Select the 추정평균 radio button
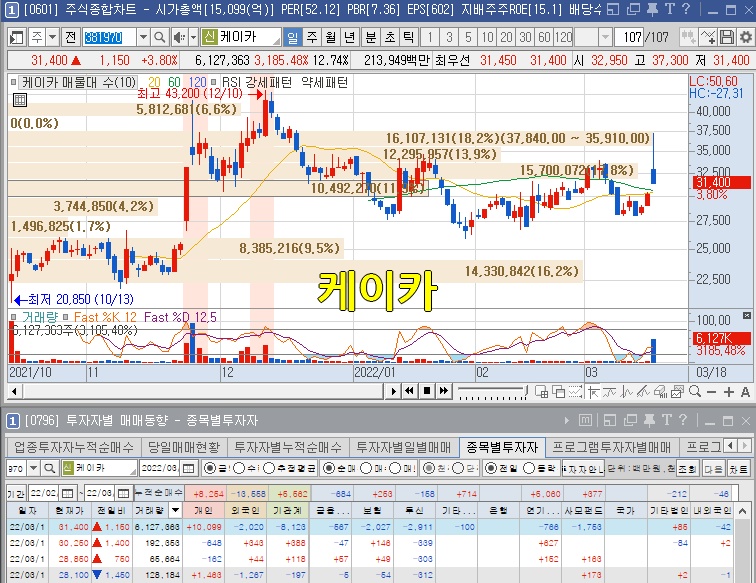The width and height of the screenshot is (756, 583). coord(269,468)
